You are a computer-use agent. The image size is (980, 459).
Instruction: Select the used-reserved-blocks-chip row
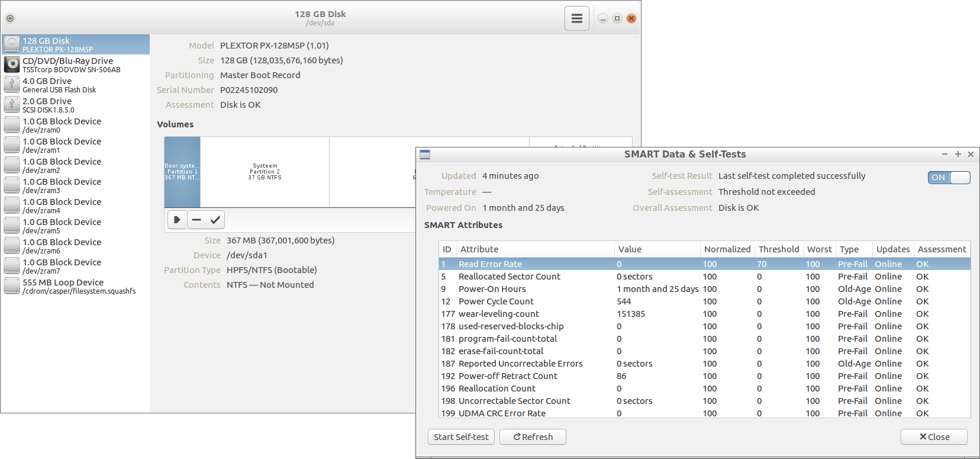pos(705,326)
